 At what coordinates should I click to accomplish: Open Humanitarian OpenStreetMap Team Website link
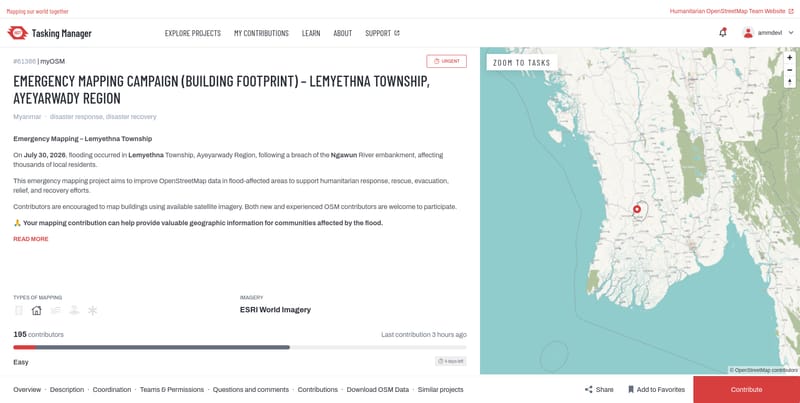[x=731, y=11]
